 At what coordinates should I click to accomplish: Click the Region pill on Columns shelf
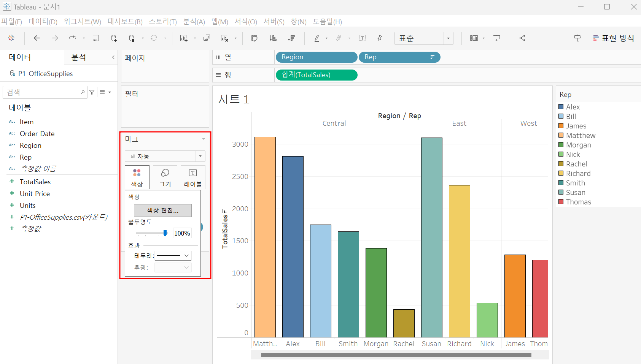(x=316, y=57)
